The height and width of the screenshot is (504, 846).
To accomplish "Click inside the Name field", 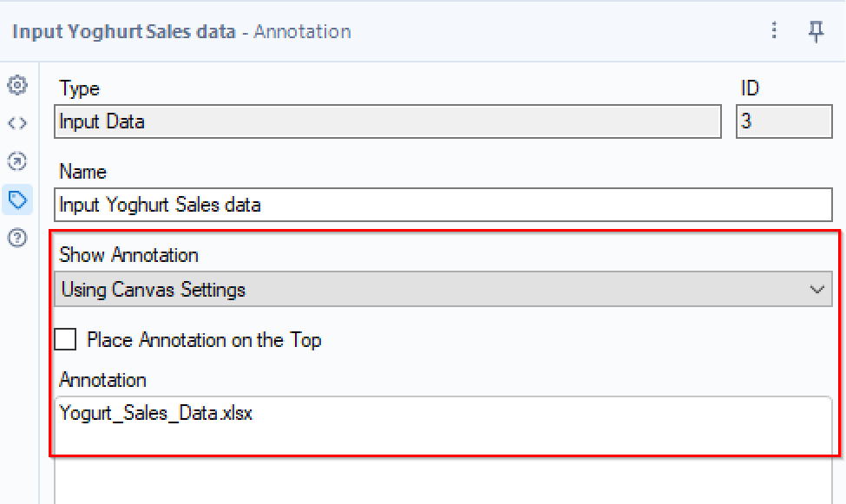I will click(x=443, y=206).
